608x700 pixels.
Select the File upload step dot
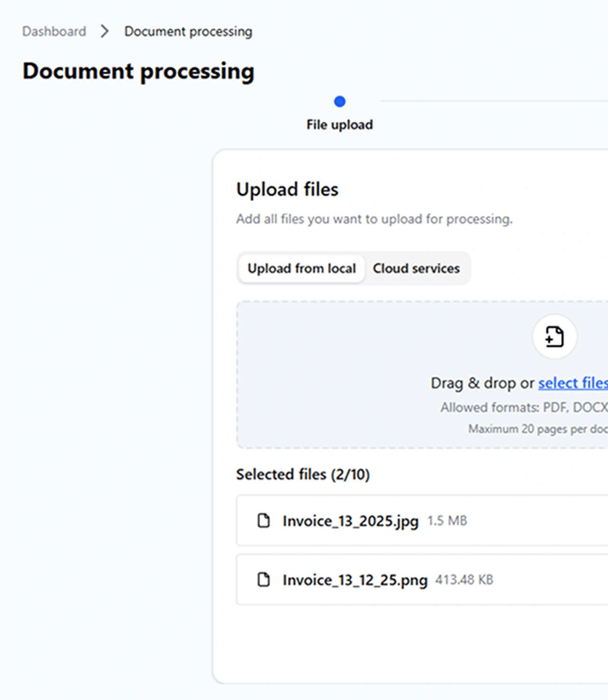(340, 101)
